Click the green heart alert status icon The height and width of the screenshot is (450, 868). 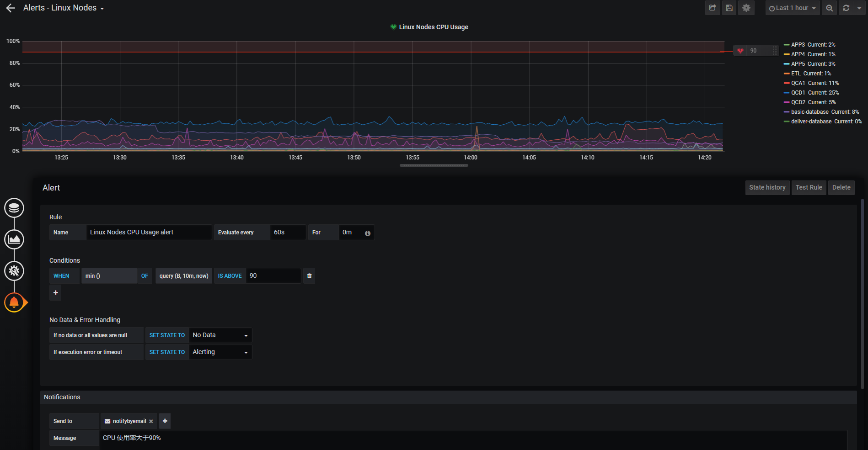(x=393, y=27)
